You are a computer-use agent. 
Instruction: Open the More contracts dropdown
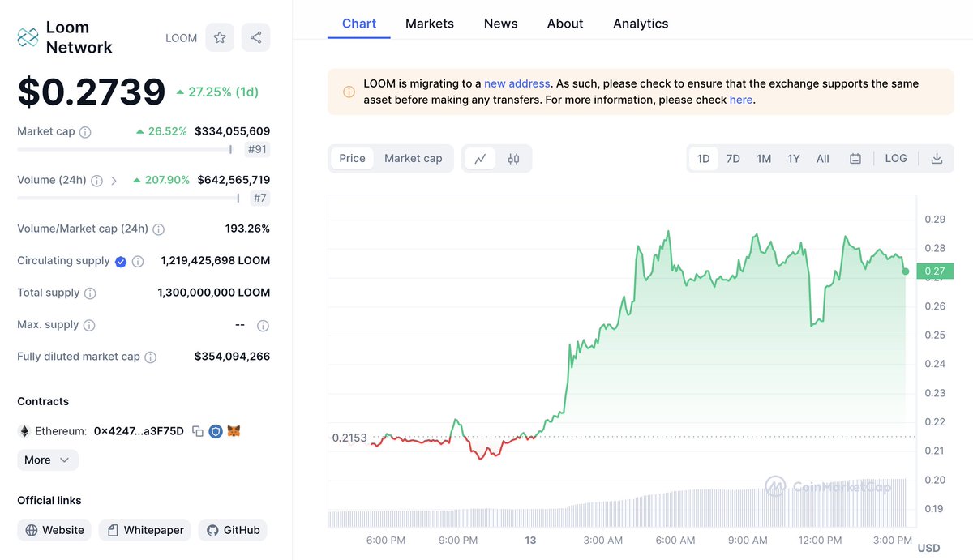coord(47,460)
